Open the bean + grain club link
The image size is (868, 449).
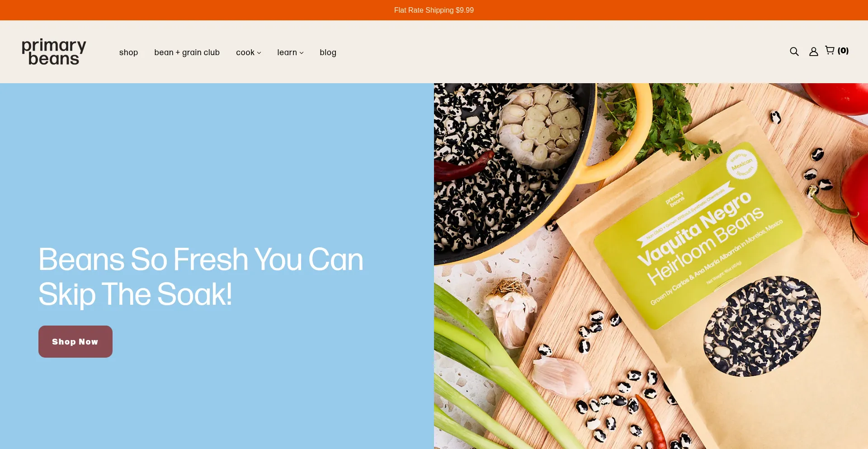(x=187, y=52)
